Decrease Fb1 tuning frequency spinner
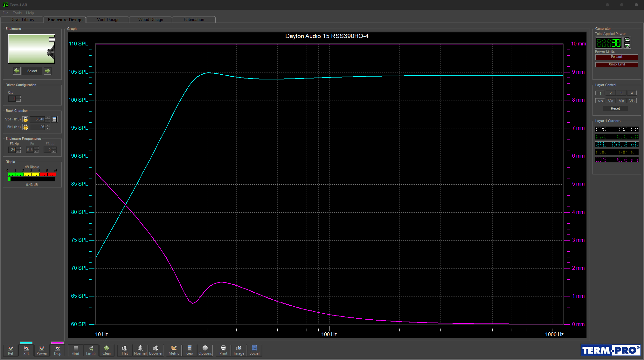 tap(48, 128)
